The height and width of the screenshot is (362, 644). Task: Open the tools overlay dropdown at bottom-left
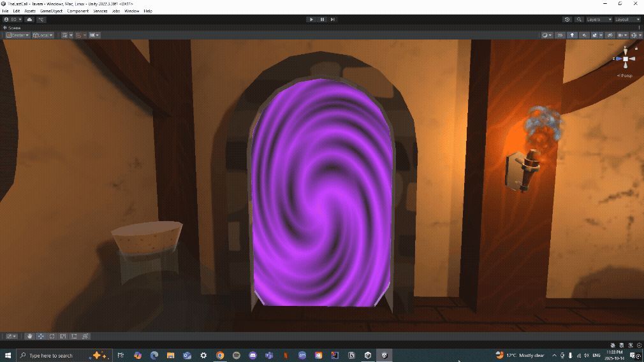(11, 336)
